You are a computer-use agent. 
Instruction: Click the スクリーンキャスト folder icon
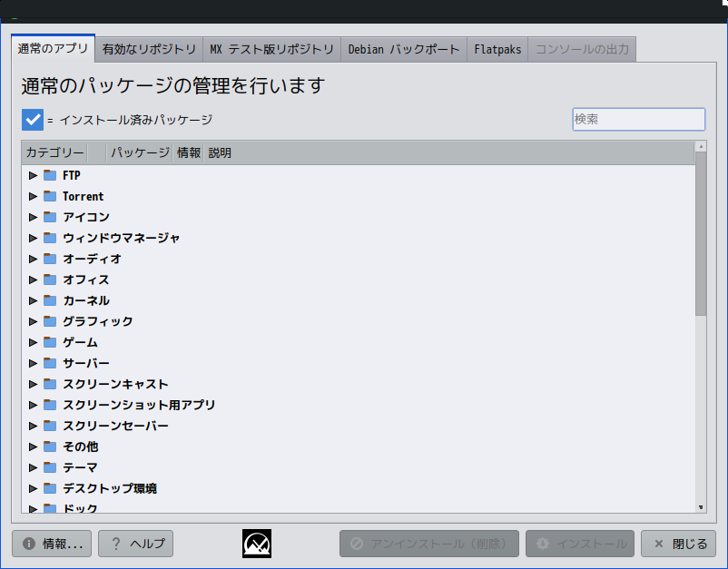coord(50,384)
